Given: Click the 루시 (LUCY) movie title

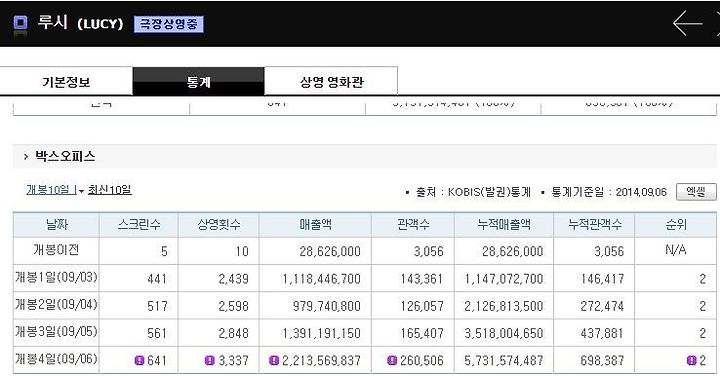Looking at the screenshot, I should pyautogui.click(x=80, y=23).
